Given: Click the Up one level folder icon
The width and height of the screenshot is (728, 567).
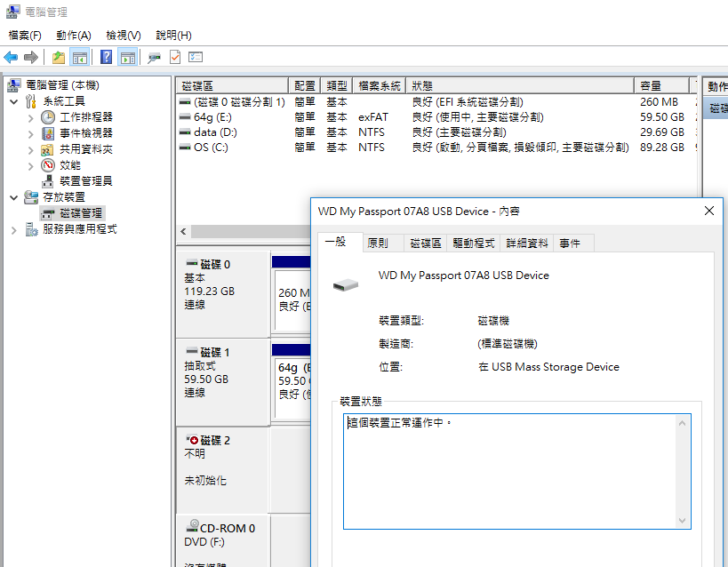Looking at the screenshot, I should tap(59, 58).
